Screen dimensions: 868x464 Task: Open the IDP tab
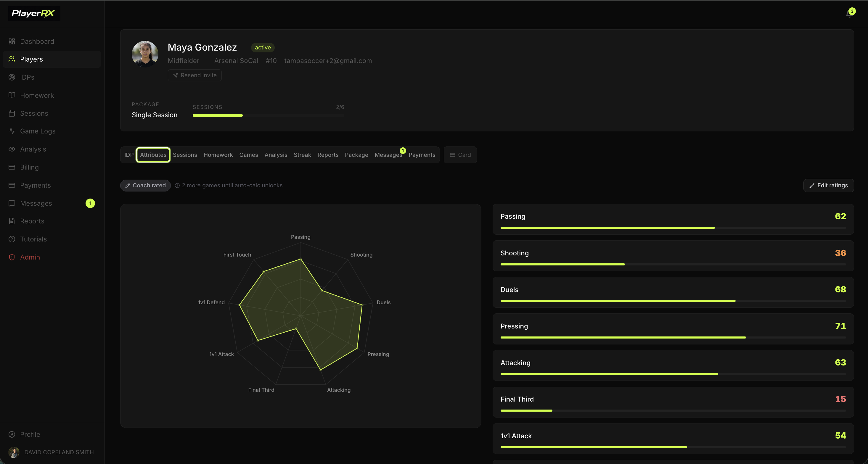(x=129, y=155)
